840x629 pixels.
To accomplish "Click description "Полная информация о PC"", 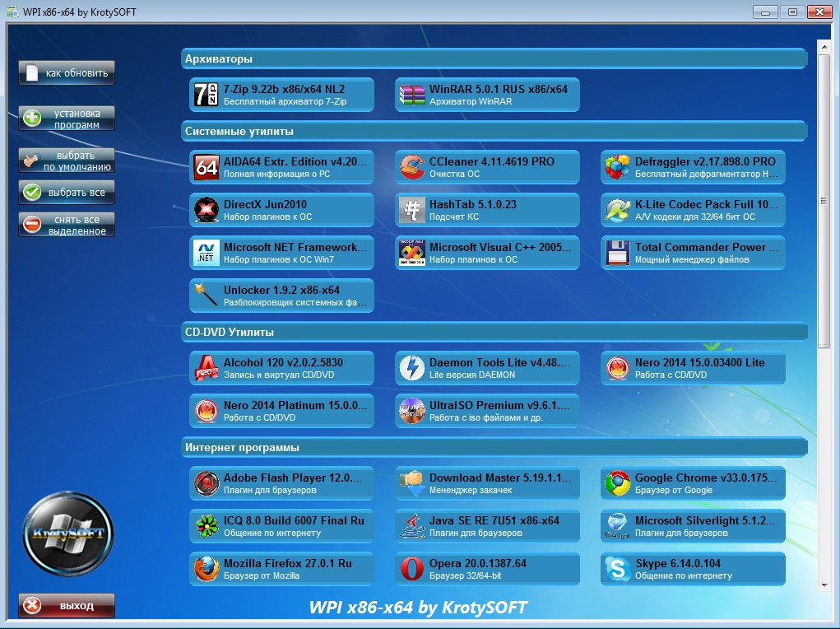I will pos(277,174).
